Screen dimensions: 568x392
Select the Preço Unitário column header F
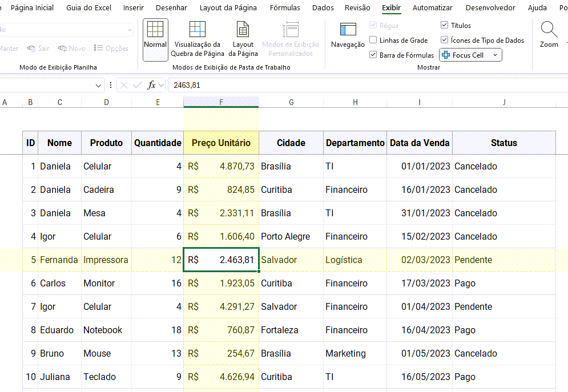pos(220,102)
